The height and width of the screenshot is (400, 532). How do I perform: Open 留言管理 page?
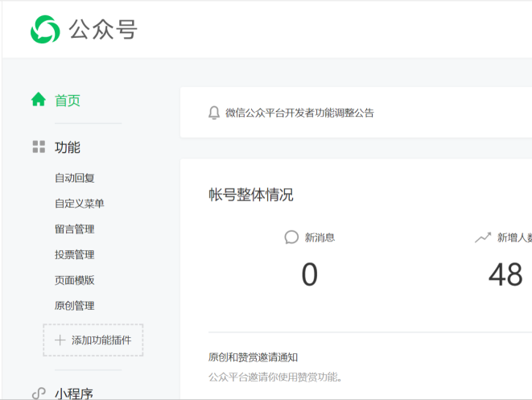click(75, 229)
